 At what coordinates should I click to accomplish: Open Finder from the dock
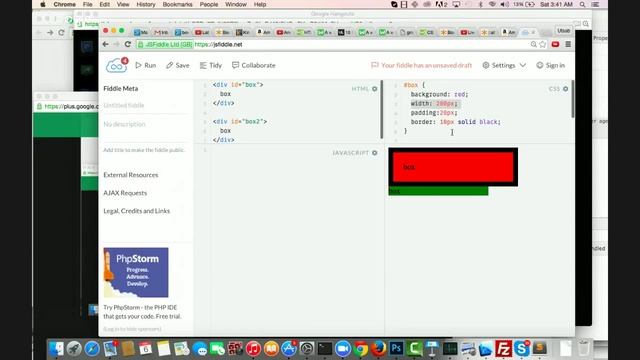[x=56, y=349]
